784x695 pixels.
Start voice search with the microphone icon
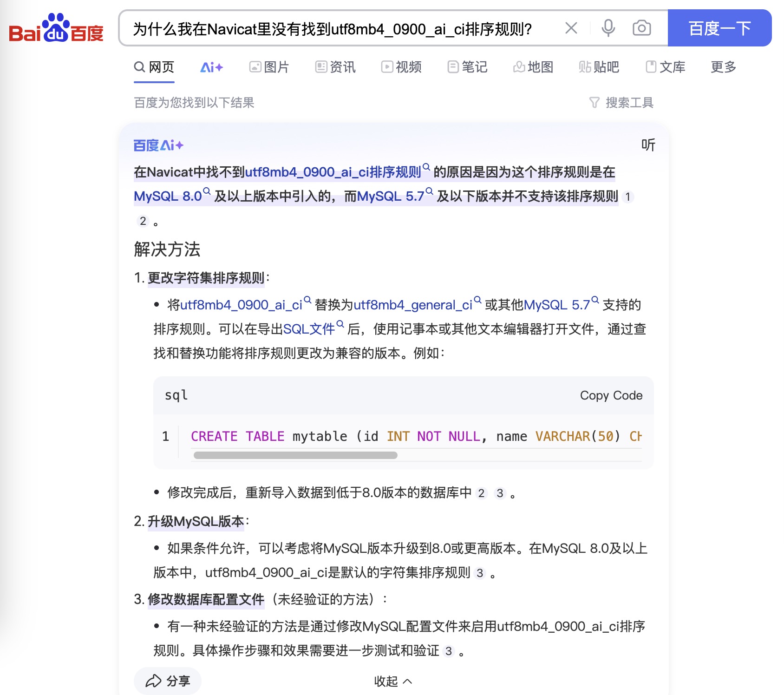click(608, 28)
